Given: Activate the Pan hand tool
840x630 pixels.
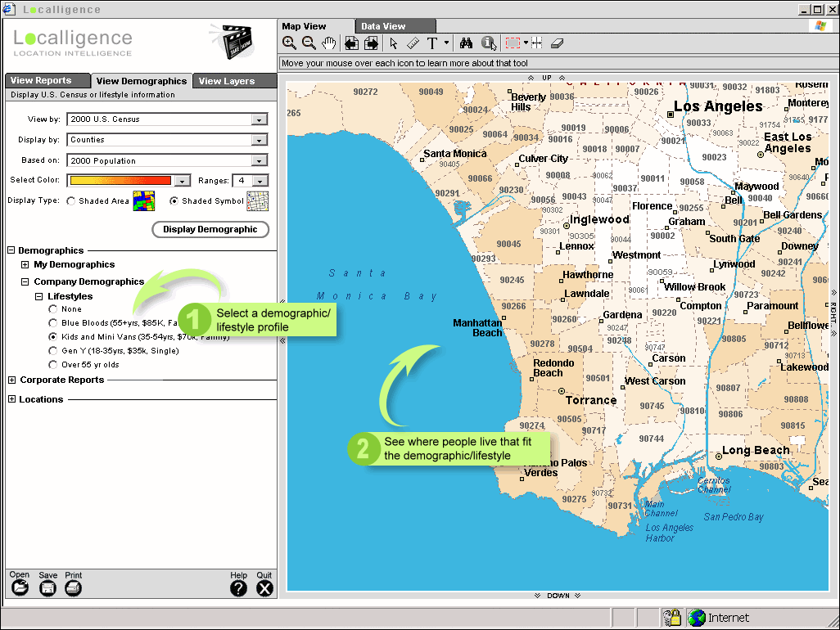Looking at the screenshot, I should pyautogui.click(x=329, y=43).
